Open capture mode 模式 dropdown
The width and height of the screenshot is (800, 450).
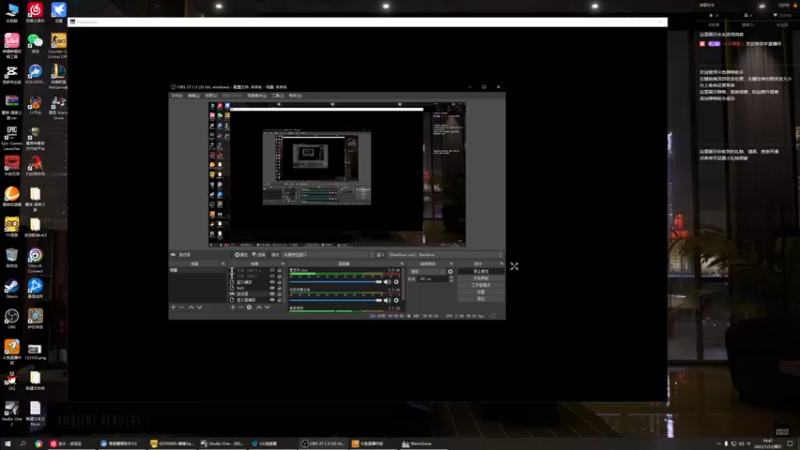click(x=328, y=255)
